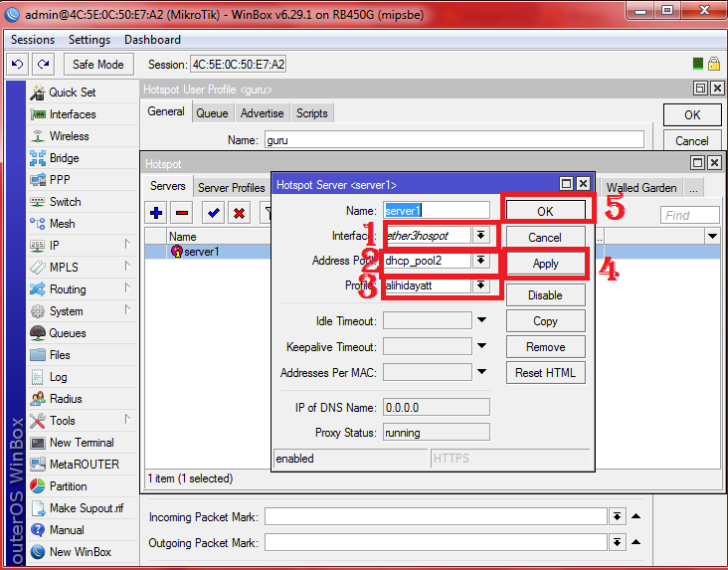Screen dimensions: 728x570
Task: Open Incoming Packet Mark dropdown
Action: point(617,516)
